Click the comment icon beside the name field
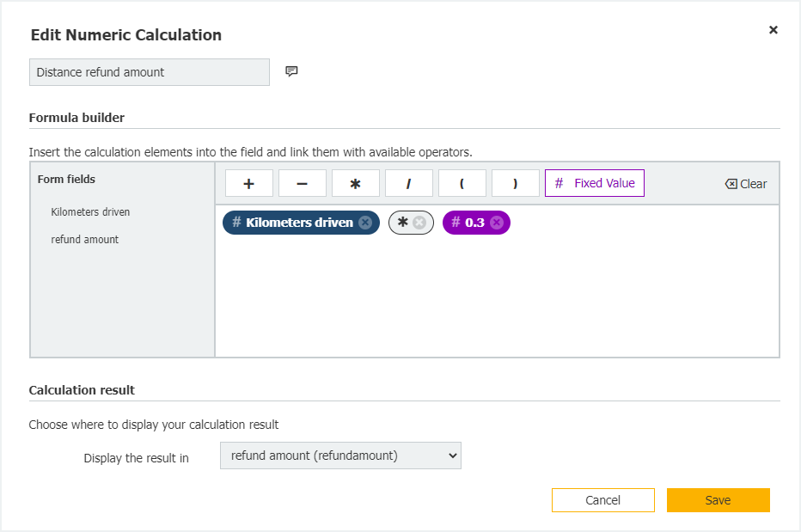This screenshot has height=532, width=801. pos(291,71)
